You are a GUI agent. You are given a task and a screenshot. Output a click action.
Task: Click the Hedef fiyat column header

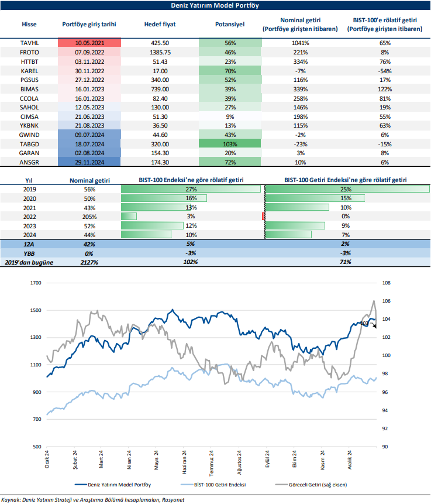[x=160, y=25]
